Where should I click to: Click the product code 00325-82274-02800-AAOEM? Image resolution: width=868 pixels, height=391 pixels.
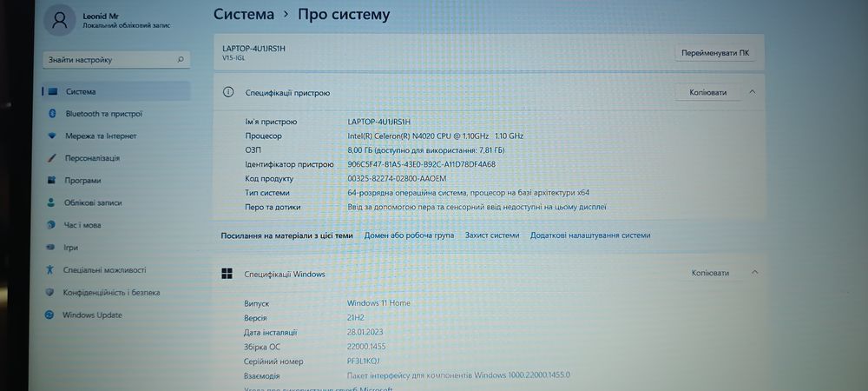coord(397,179)
